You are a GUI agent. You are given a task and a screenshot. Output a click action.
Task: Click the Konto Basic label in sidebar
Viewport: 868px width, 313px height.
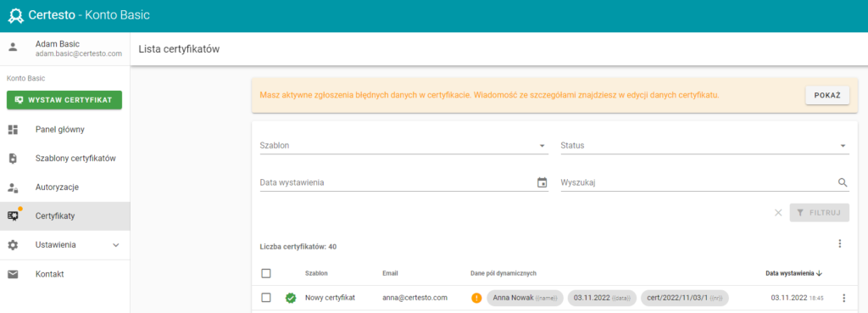25,79
